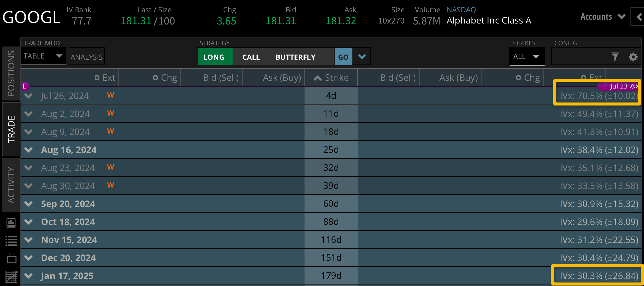The width and height of the screenshot is (644, 286).
Task: Toggle the CALL option type button
Action: (x=251, y=57)
